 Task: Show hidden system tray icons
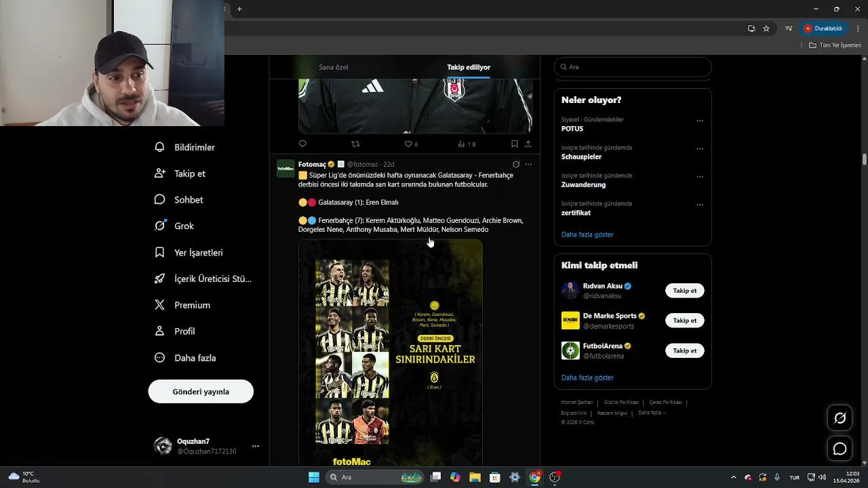[x=733, y=477]
